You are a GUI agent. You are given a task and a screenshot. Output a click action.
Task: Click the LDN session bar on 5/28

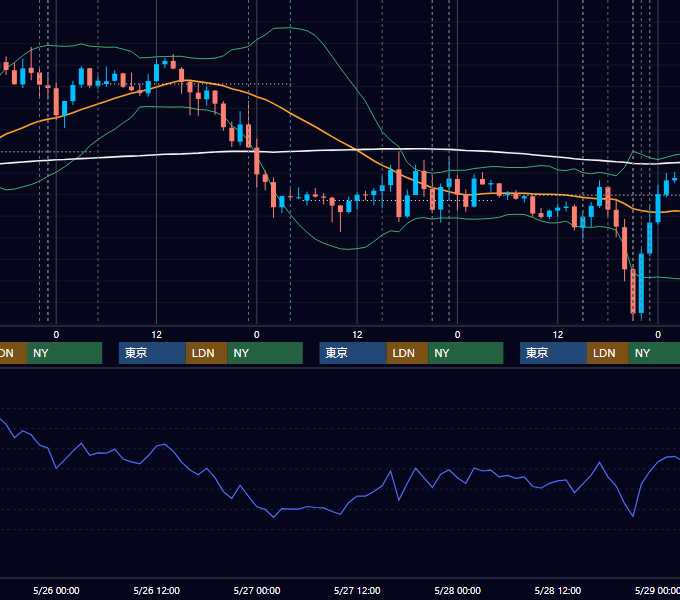click(608, 353)
